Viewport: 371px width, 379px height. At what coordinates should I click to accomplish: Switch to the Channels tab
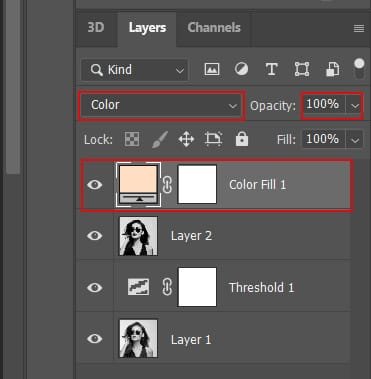214,28
